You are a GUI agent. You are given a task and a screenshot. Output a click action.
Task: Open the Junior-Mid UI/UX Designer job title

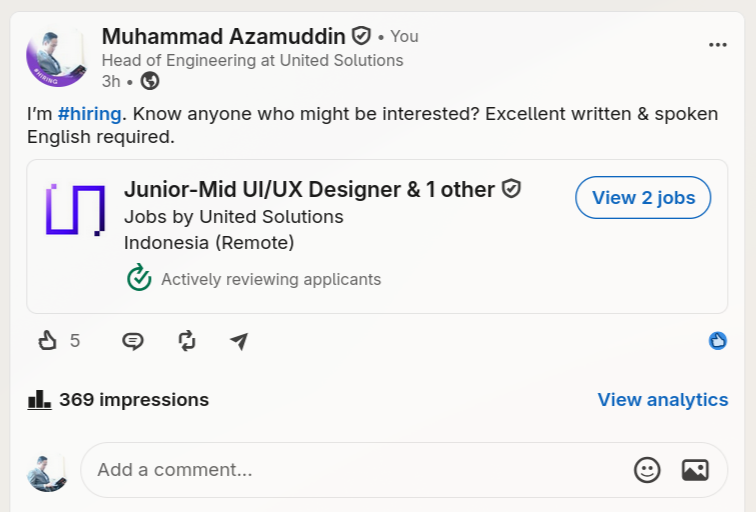310,189
